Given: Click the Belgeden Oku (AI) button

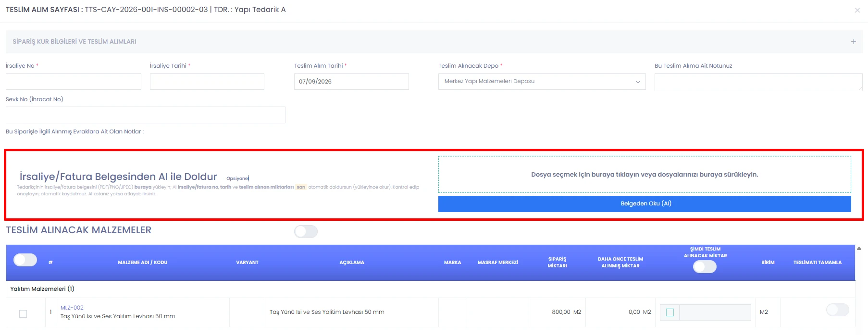Looking at the screenshot, I should pos(645,203).
